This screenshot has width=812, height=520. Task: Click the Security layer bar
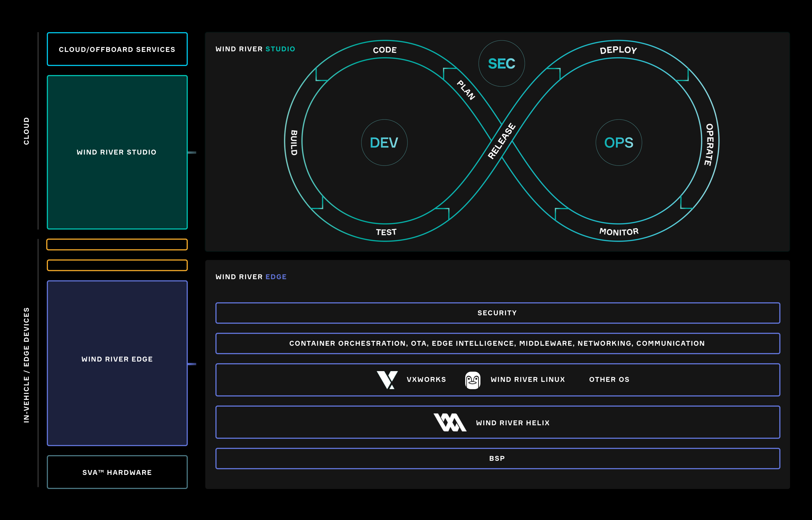(498, 313)
